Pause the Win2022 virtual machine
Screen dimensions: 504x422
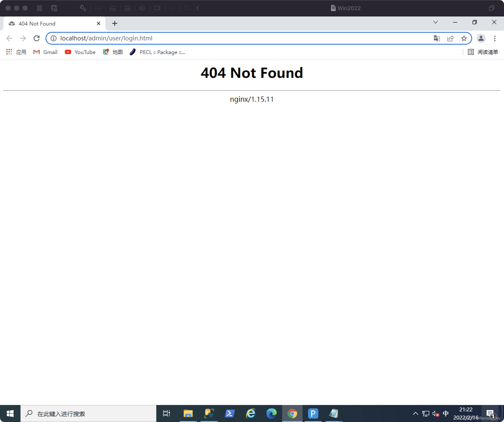[40, 8]
